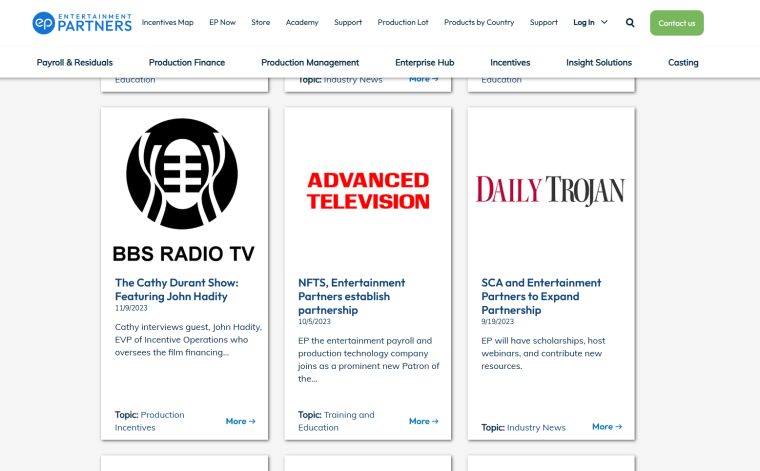Screen dimensions: 760x471
Task: Click the Training and Education topic link
Action: 336,421
